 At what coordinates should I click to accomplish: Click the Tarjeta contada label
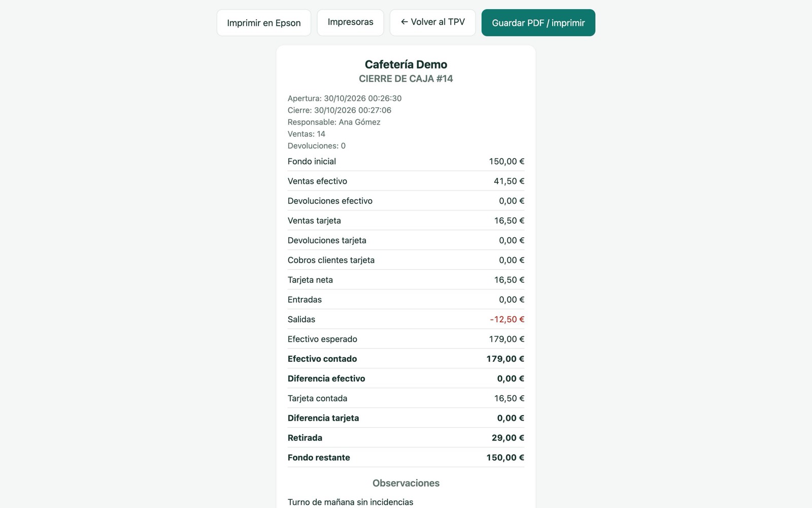pyautogui.click(x=317, y=399)
